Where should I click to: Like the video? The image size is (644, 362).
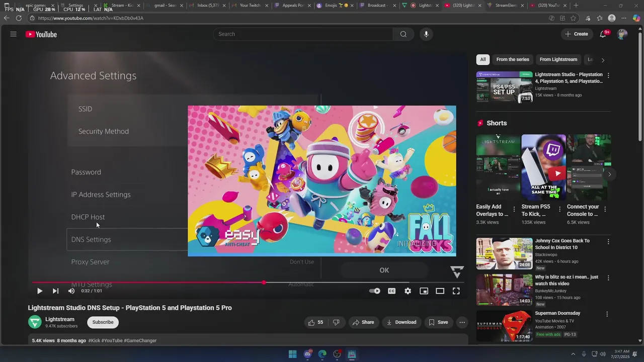[315, 322]
